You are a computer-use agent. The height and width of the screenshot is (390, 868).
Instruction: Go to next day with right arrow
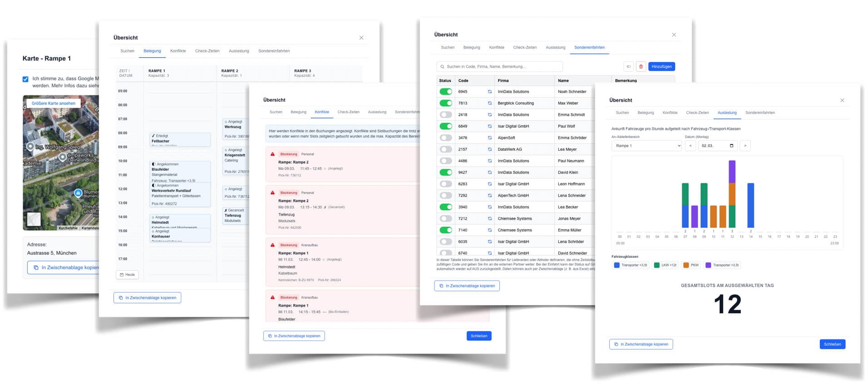pyautogui.click(x=745, y=146)
